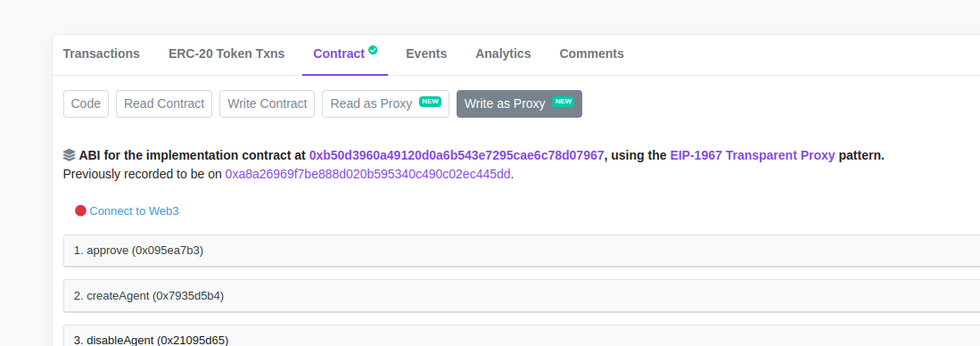980x346 pixels.
Task: Click the NEW badge on Write as Proxy
Action: [564, 102]
